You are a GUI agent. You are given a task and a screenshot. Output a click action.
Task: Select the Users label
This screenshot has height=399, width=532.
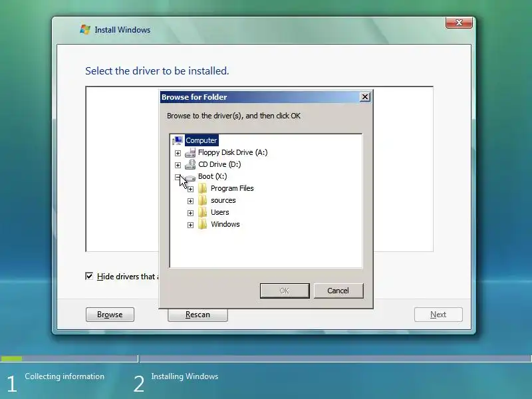coord(220,212)
